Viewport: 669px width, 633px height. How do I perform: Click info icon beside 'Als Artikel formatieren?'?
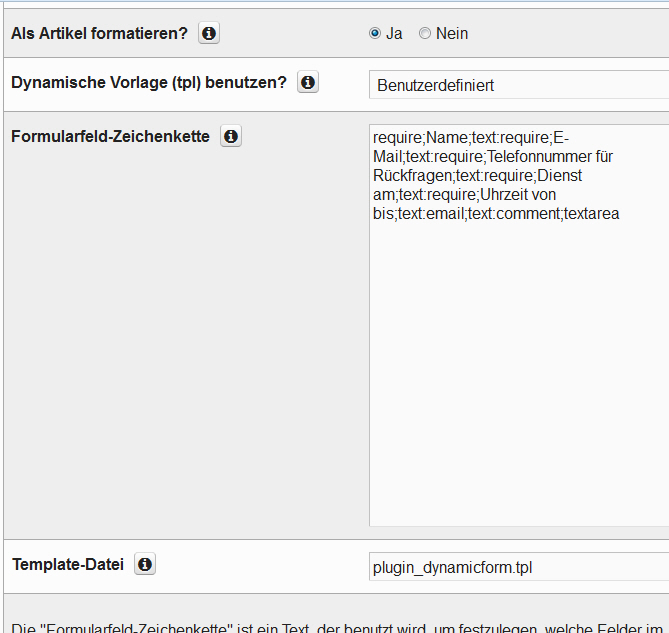pos(208,34)
